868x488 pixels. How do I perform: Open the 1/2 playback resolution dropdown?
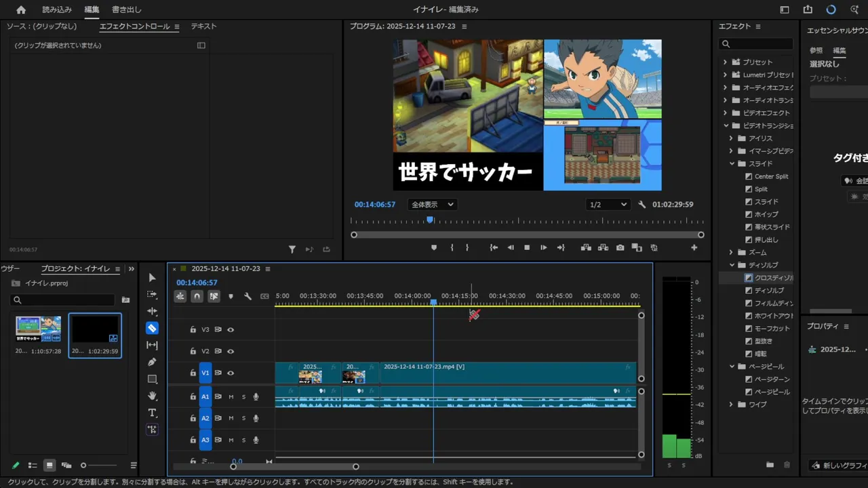tap(608, 205)
